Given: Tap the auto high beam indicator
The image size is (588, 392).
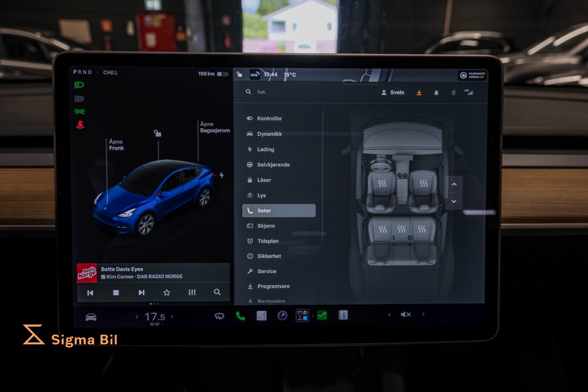Looking at the screenshot, I should (x=79, y=99).
